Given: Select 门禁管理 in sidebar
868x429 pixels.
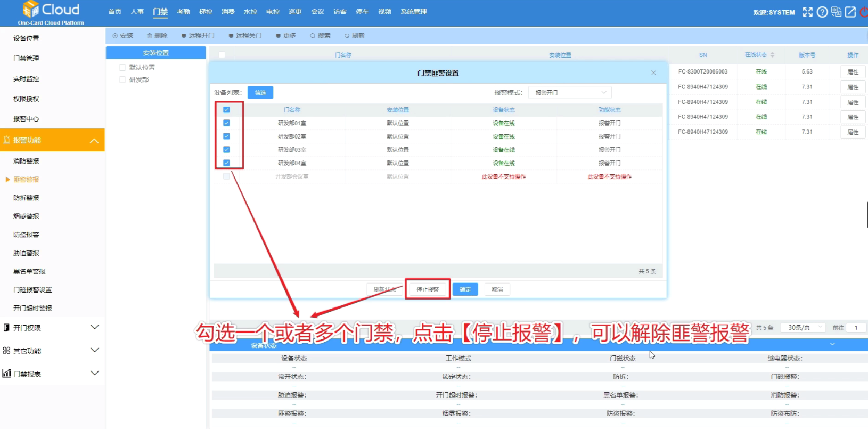Looking at the screenshot, I should [x=26, y=59].
